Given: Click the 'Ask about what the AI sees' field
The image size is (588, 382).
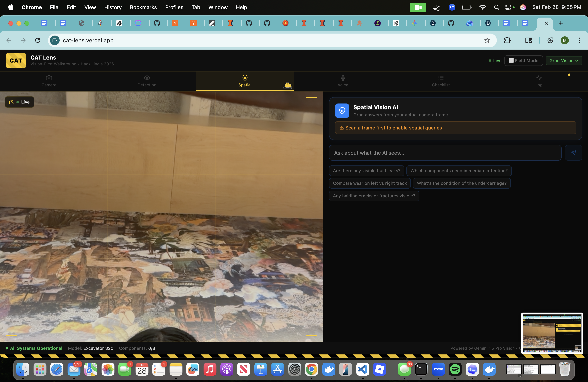Looking at the screenshot, I should pos(445,153).
